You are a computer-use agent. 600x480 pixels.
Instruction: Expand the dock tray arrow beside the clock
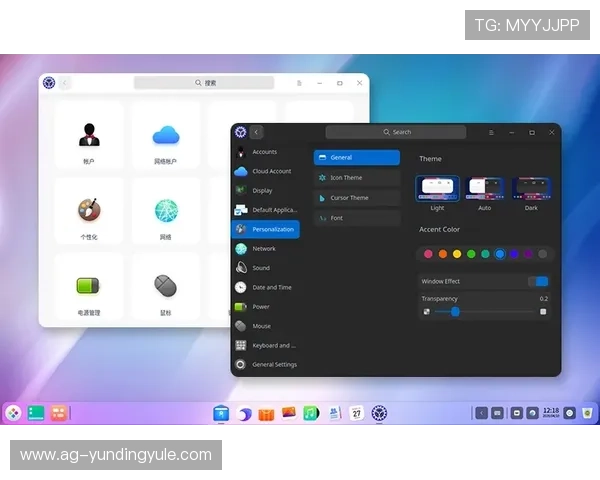[481, 412]
